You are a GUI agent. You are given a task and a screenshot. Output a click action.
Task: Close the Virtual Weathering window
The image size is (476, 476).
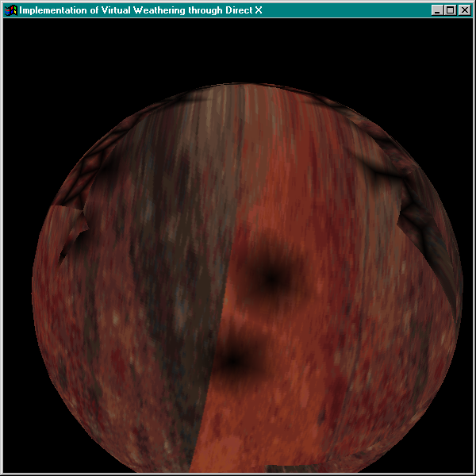tap(465, 10)
